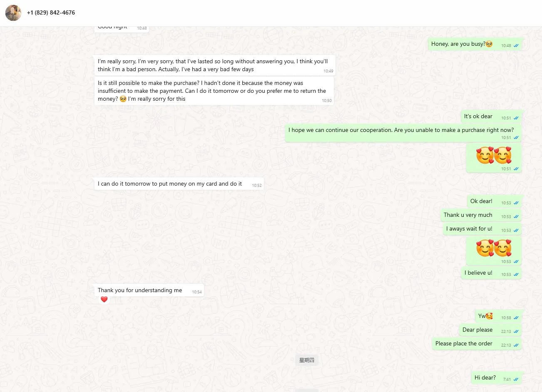Click the pleading emoji before 'I'm really sorry for this'

[123, 99]
